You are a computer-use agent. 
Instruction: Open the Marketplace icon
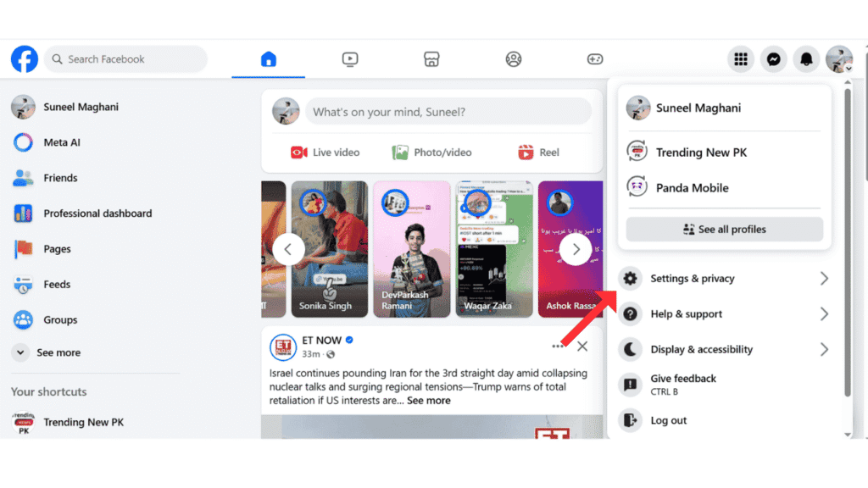pos(431,59)
